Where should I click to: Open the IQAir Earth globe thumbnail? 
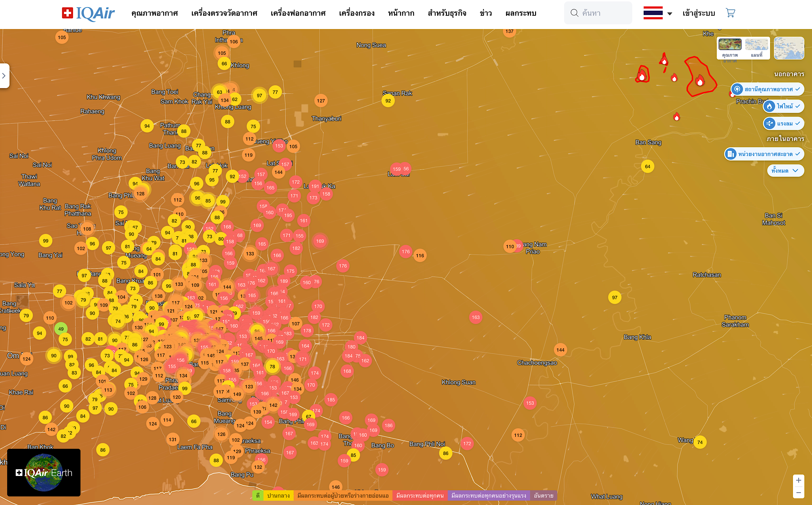44,472
